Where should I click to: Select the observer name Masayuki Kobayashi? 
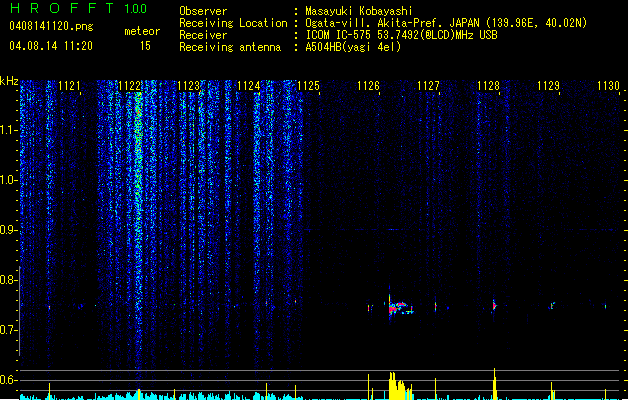coord(359,11)
